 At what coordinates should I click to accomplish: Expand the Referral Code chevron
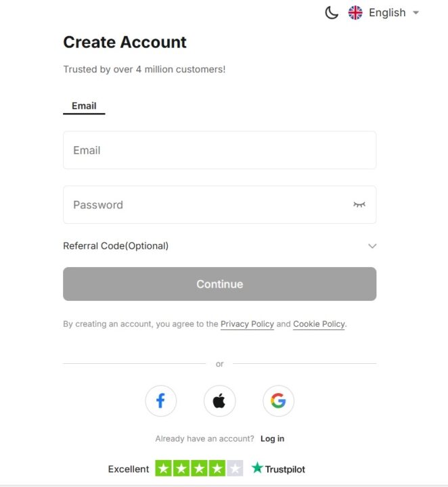point(372,246)
